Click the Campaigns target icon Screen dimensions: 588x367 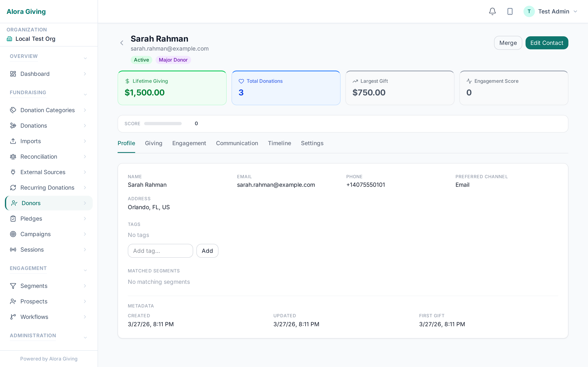click(x=13, y=234)
